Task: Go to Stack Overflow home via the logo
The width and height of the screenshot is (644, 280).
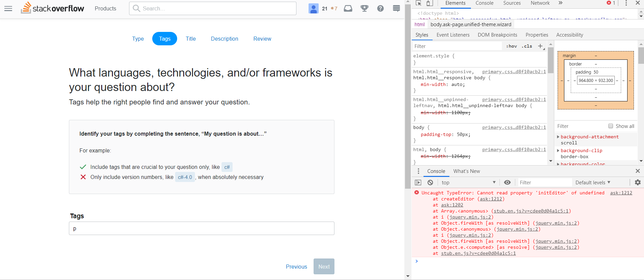Action: (x=52, y=8)
